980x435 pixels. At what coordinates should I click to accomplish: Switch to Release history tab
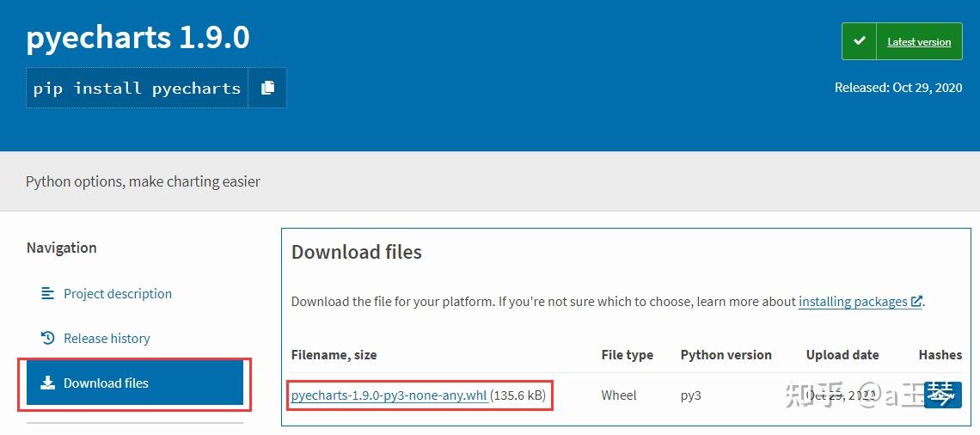click(x=107, y=339)
